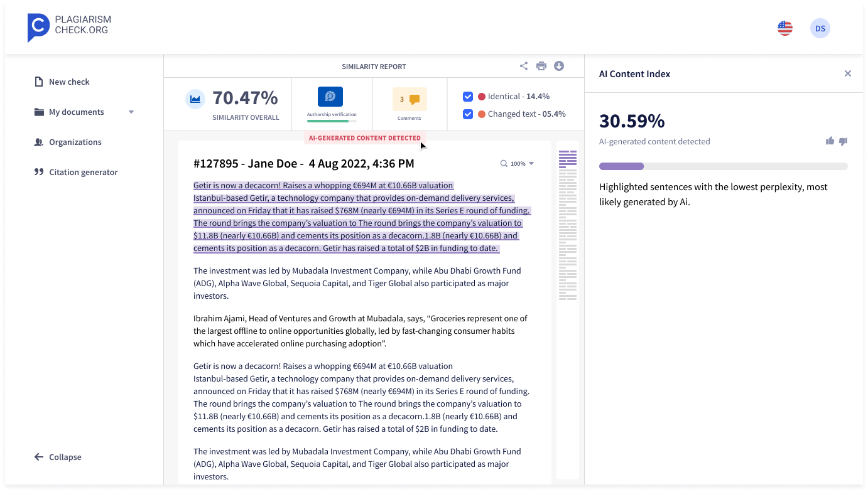The image size is (868, 492).
Task: Give thumbs down on AI result
Action: point(844,141)
